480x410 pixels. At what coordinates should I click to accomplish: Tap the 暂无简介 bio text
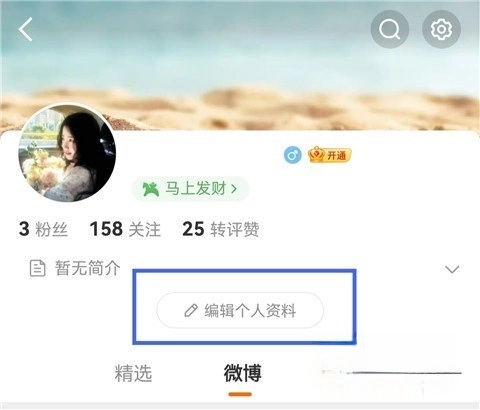tap(88, 268)
